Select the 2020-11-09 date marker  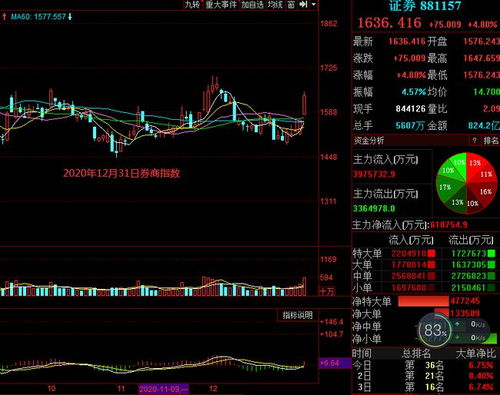[x=164, y=389]
